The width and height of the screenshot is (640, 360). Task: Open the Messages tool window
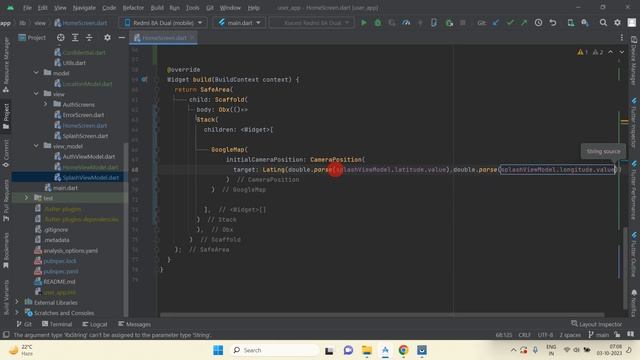[134, 324]
